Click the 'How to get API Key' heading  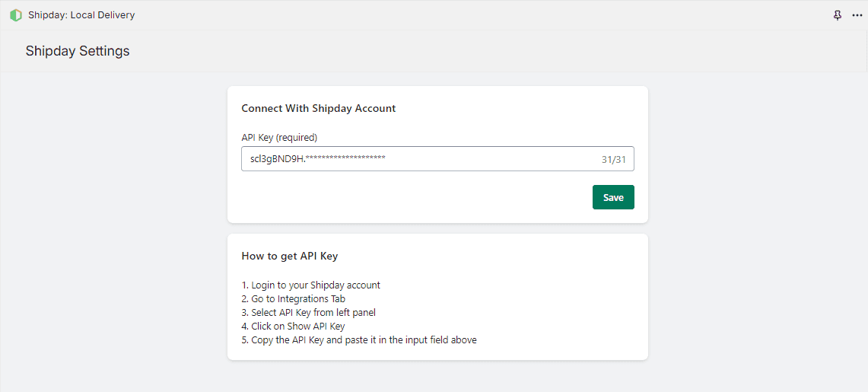(x=289, y=256)
